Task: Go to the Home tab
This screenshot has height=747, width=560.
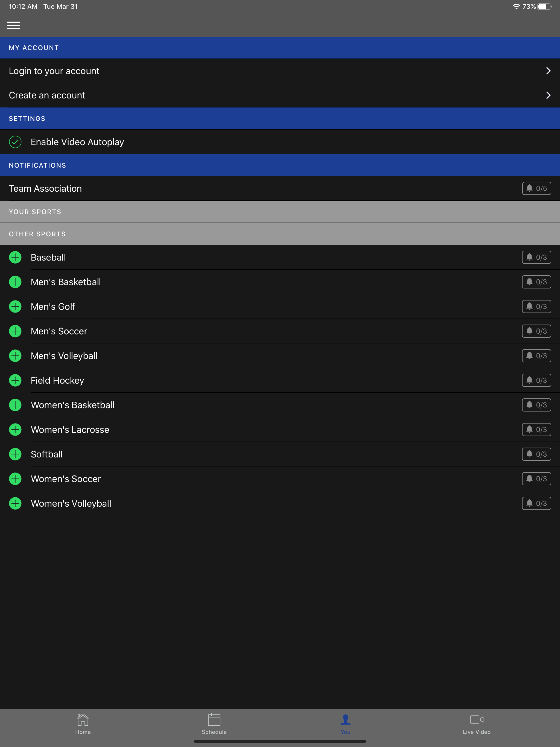Action: point(83,724)
